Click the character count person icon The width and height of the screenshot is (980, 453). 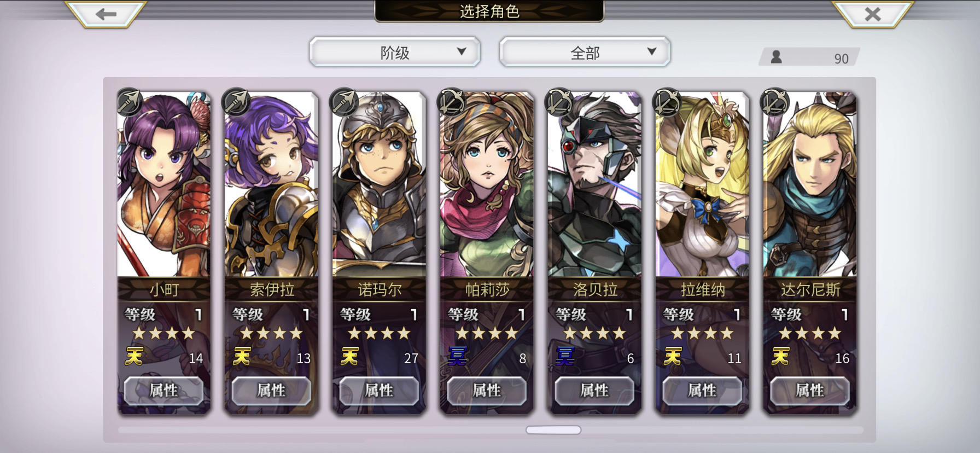(x=776, y=57)
